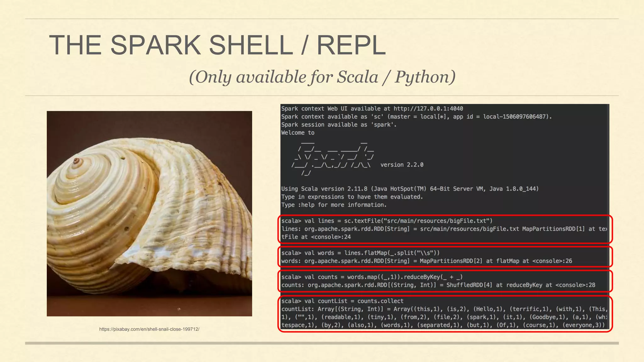Click the Spark ASCII art logo
644x362 pixels.
pos(333,159)
